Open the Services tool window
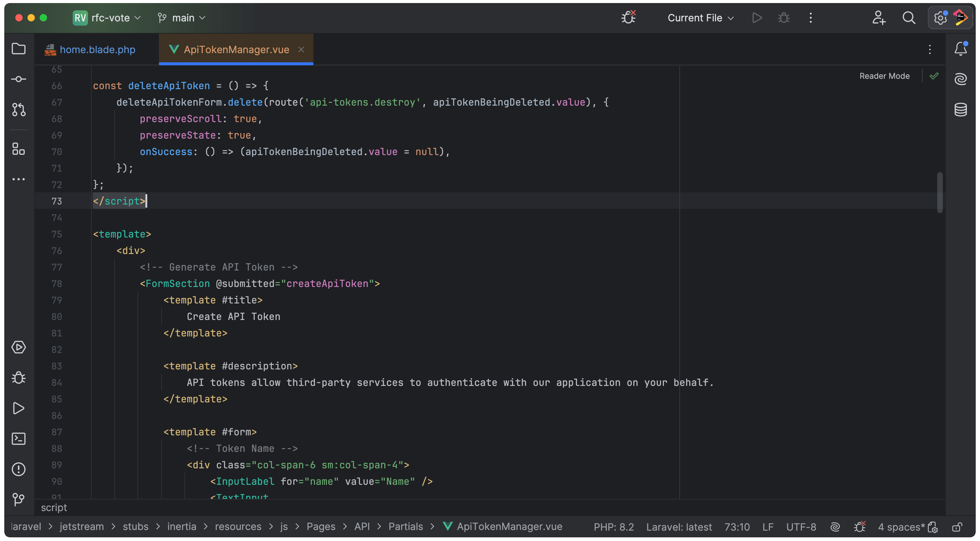The width and height of the screenshot is (980, 541). click(x=18, y=347)
